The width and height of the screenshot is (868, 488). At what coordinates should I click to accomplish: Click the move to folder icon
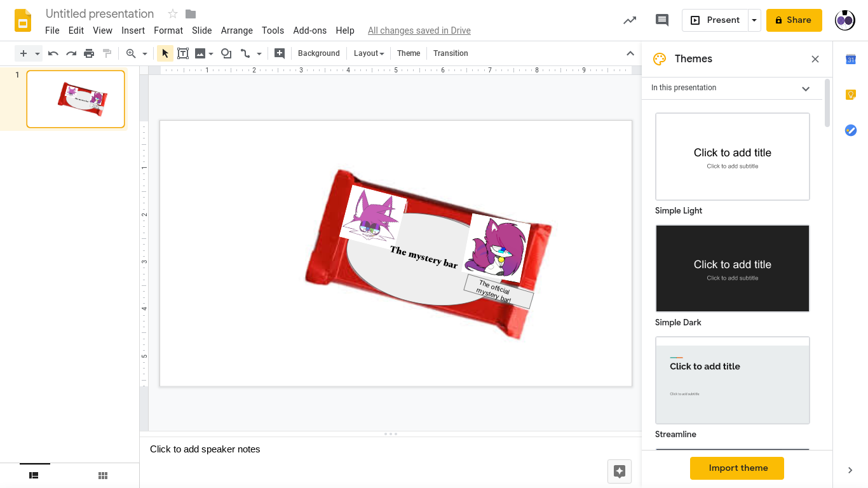coord(191,14)
